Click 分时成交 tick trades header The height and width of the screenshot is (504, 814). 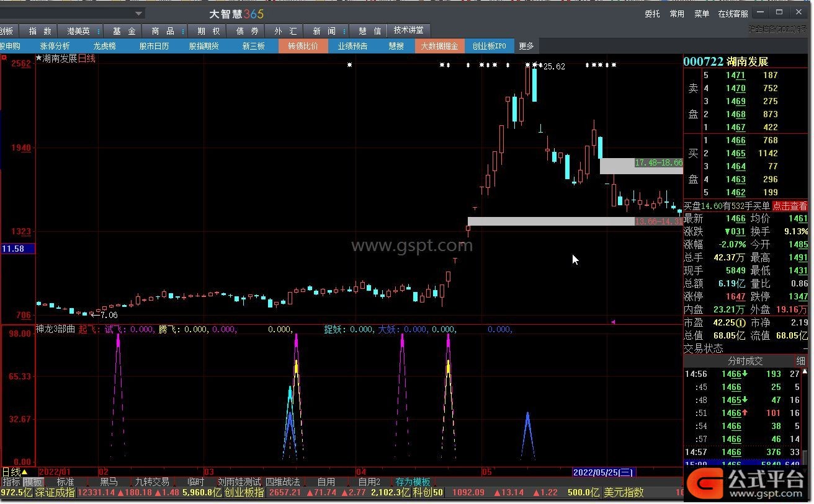pos(745,361)
